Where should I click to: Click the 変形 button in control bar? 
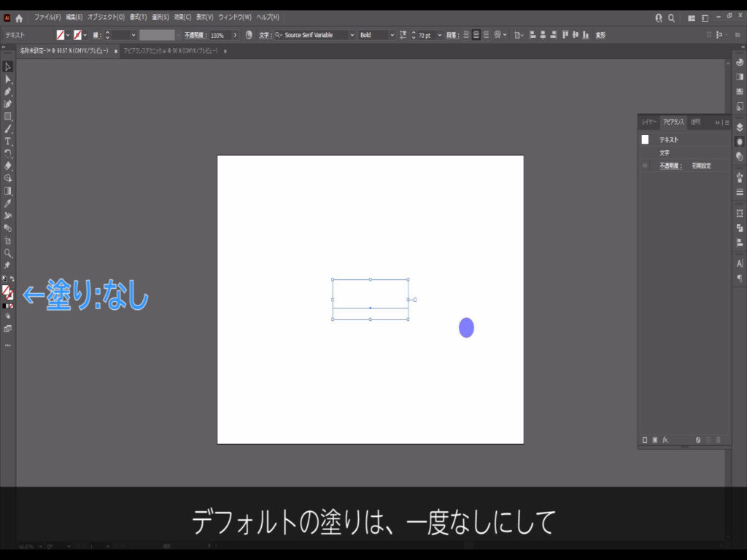point(600,35)
